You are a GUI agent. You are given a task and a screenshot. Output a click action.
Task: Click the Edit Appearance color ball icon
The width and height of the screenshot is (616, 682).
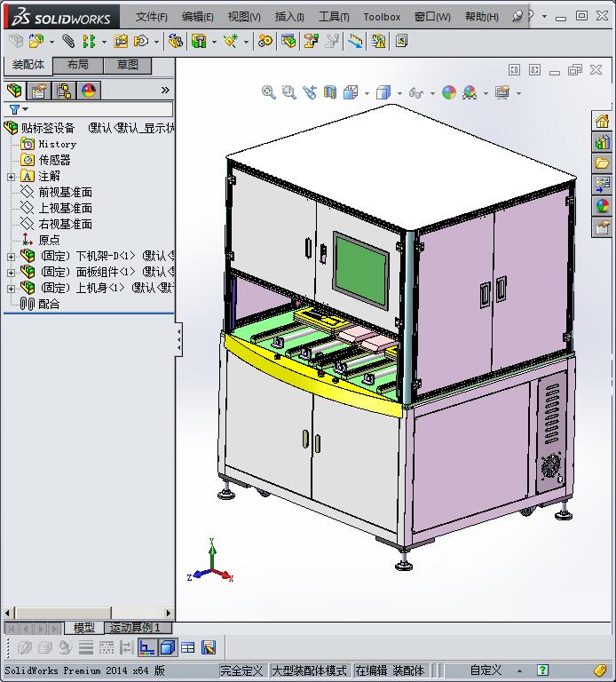[449, 92]
